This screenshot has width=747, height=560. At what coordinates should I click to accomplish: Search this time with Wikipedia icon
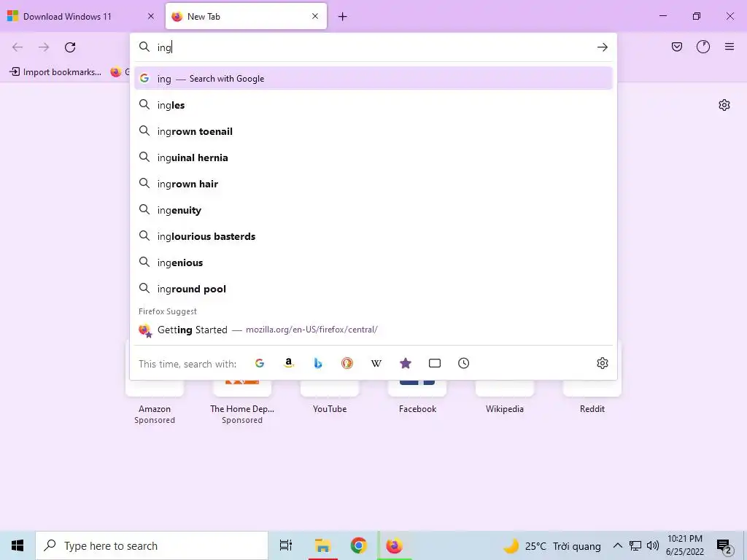tap(376, 363)
